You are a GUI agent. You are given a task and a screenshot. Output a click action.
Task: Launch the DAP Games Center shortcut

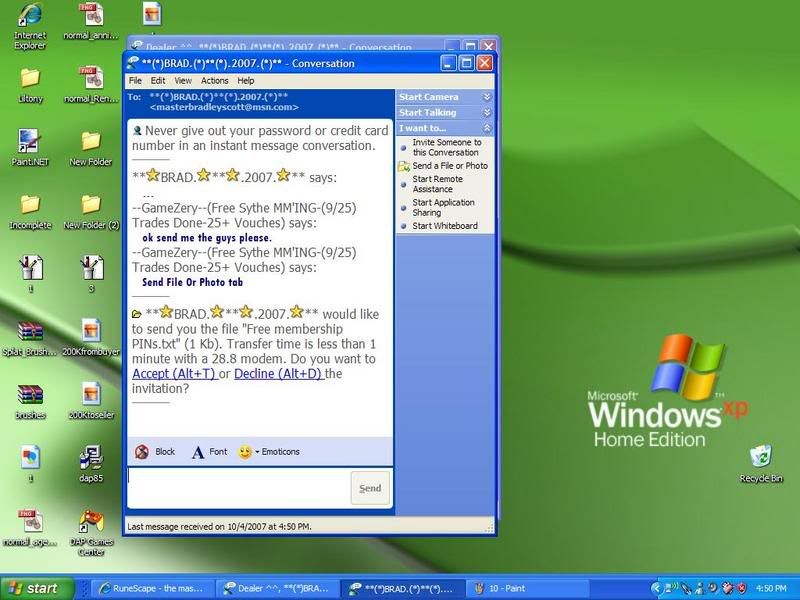pos(91,533)
